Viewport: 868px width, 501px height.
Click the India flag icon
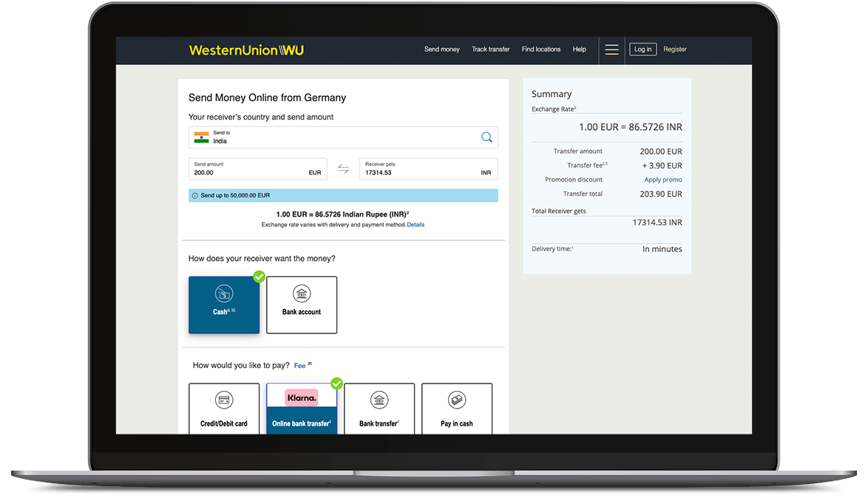click(x=201, y=137)
